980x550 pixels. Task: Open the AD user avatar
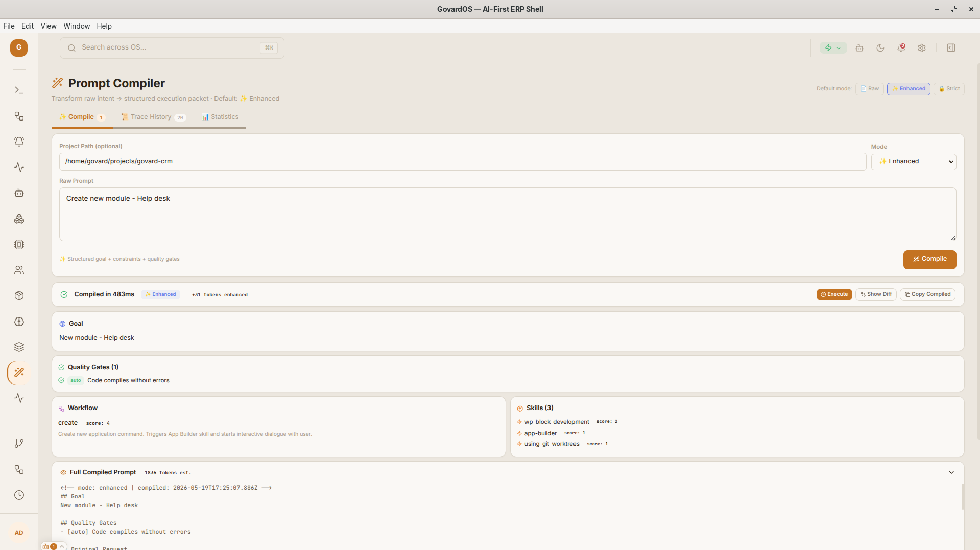(19, 533)
